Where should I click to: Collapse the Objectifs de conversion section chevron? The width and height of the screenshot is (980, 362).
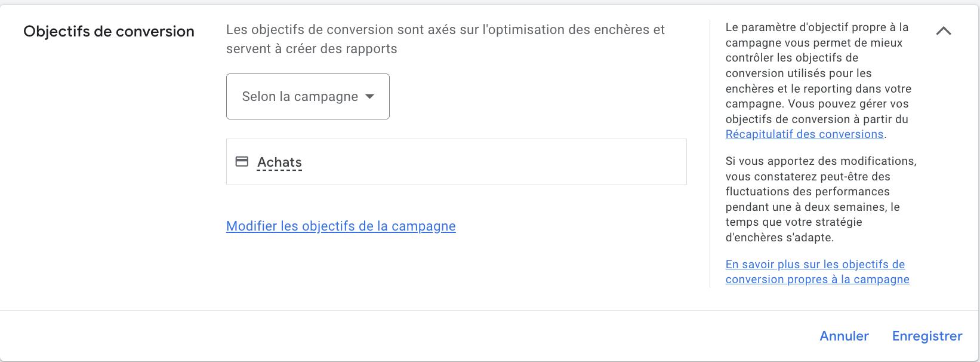(944, 31)
